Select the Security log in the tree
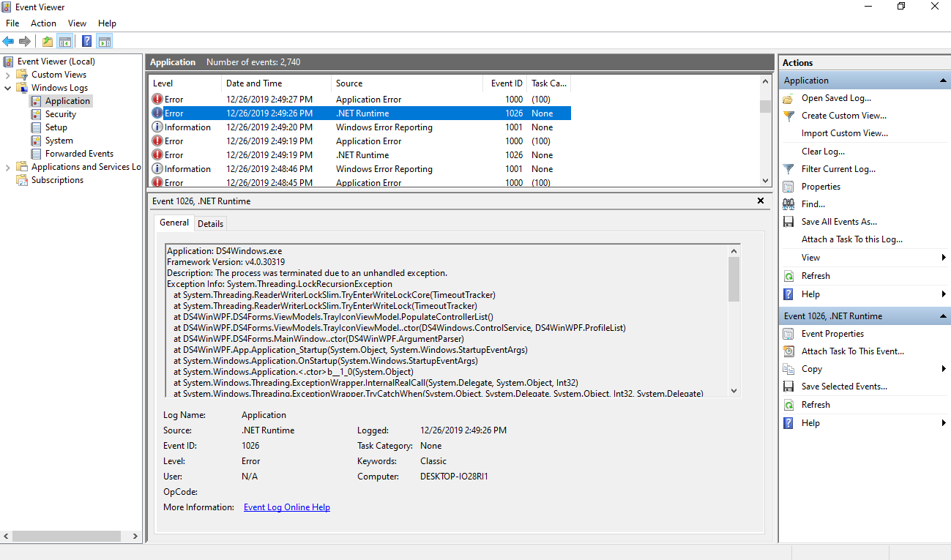951x560 pixels. (60, 113)
